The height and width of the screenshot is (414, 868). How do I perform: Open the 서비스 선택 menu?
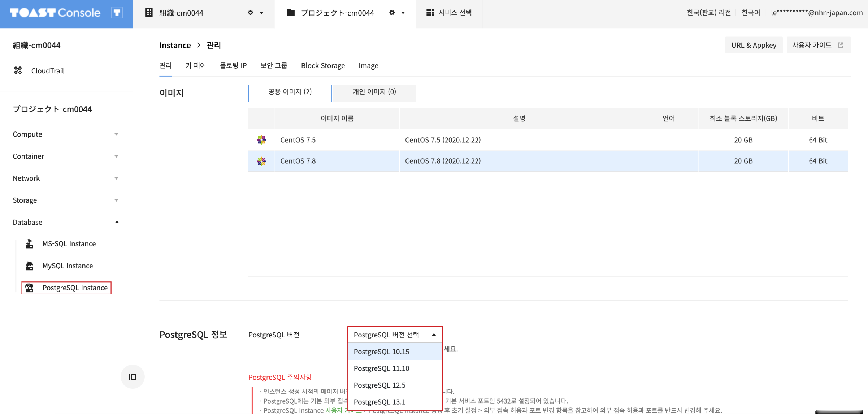click(x=449, y=13)
